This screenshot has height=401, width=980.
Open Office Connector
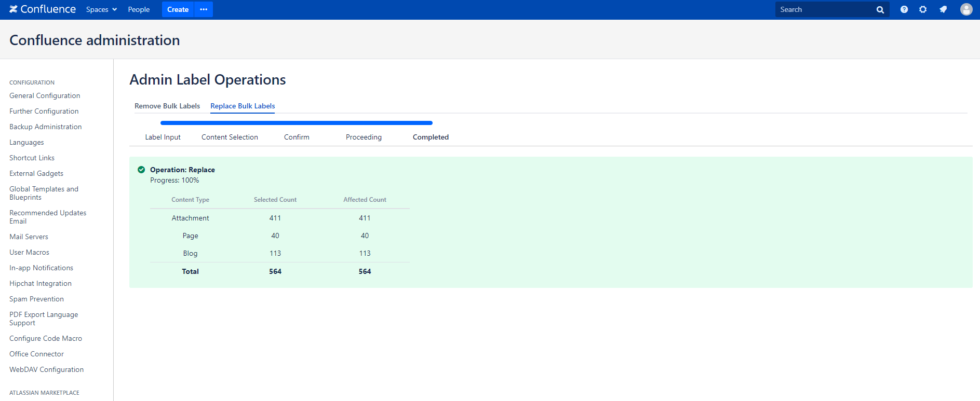point(36,354)
